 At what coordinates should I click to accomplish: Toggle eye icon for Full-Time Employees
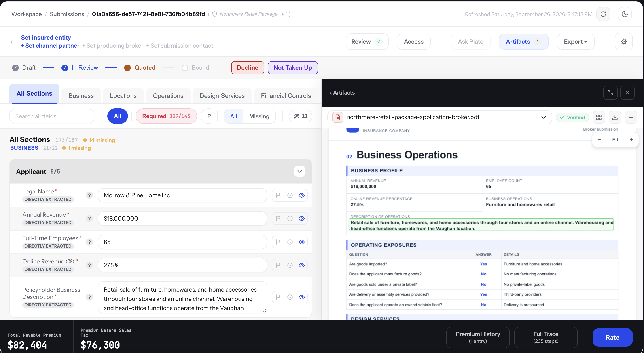[302, 242]
